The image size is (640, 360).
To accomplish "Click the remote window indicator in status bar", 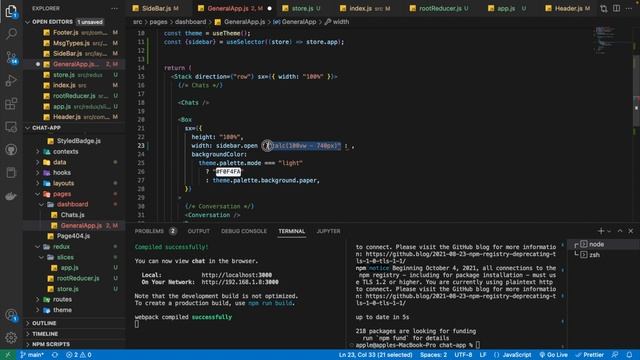I will [7, 355].
